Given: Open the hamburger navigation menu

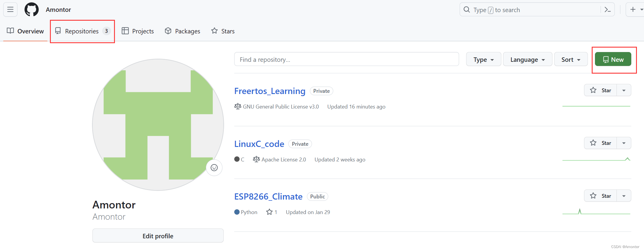Looking at the screenshot, I should tap(10, 9).
